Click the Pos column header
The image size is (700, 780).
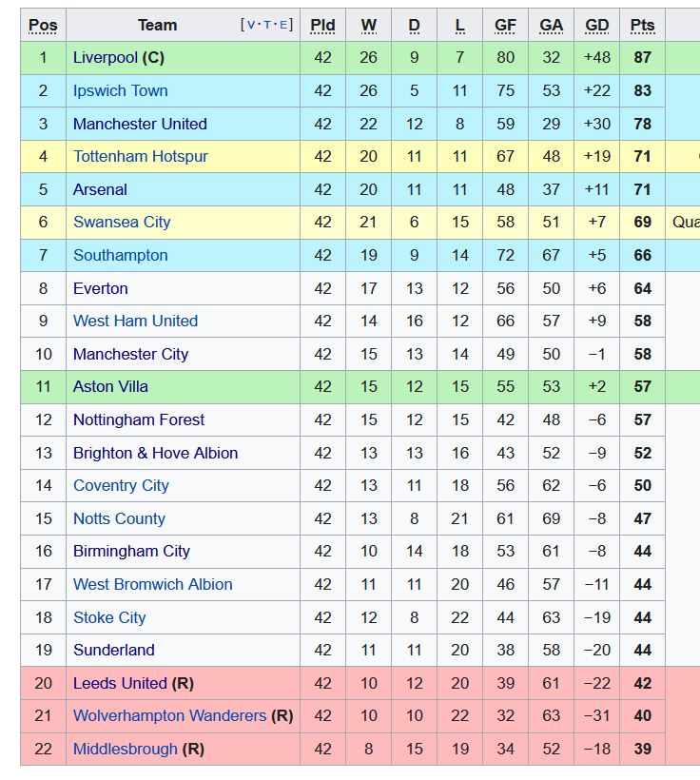(43, 25)
